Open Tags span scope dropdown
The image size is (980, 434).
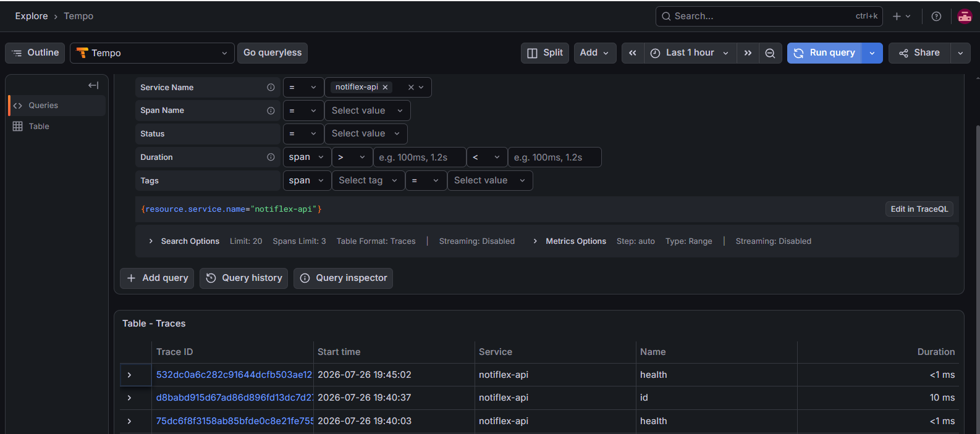[307, 181]
